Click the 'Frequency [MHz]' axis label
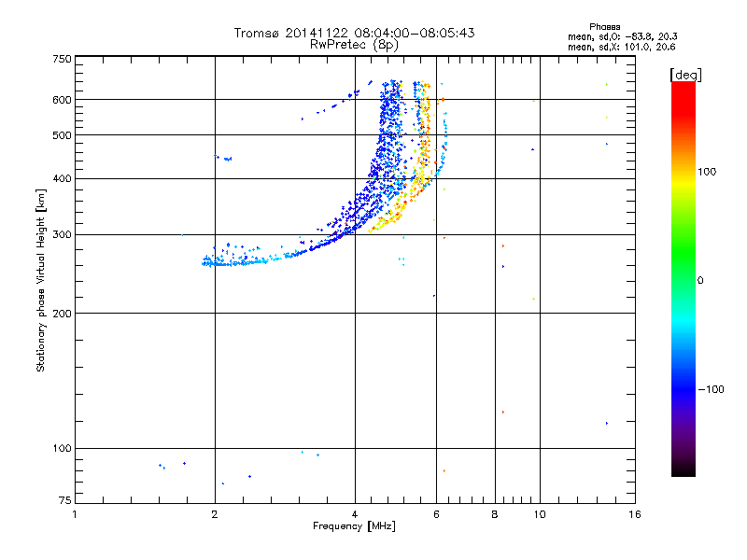 [354, 526]
